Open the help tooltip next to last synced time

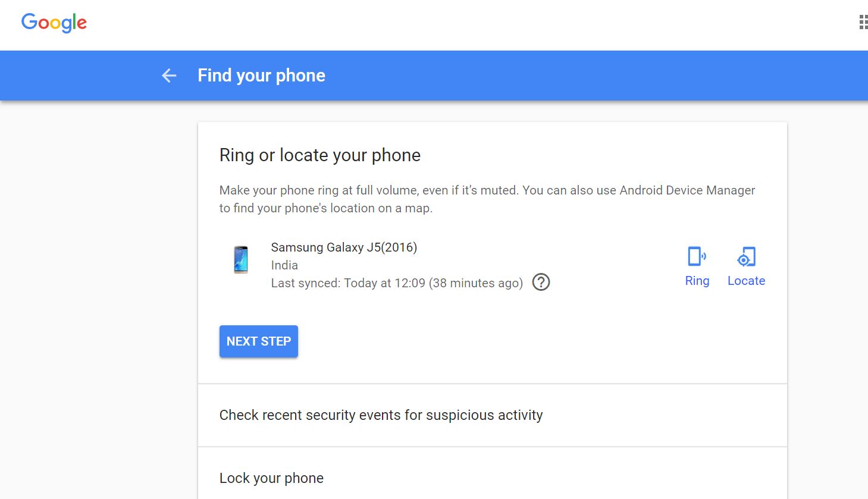(x=541, y=283)
